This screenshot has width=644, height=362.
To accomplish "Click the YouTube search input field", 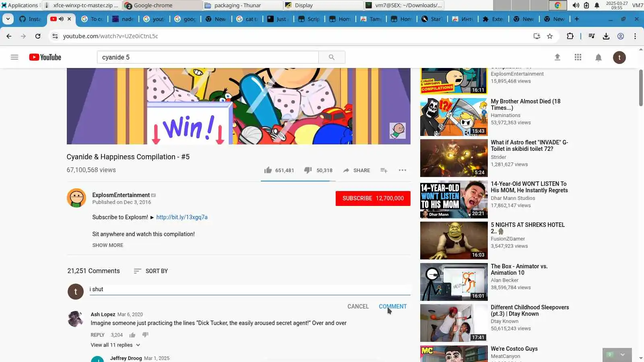I will (208, 57).
